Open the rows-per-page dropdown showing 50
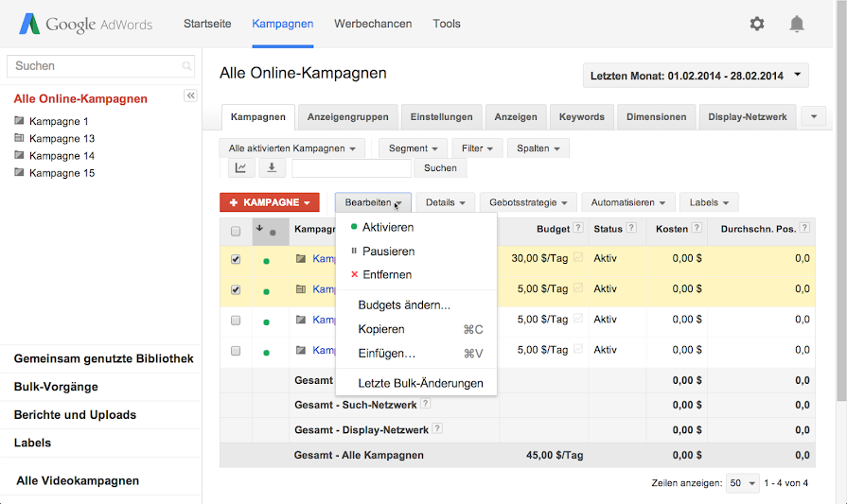847x504 pixels. pyautogui.click(x=743, y=483)
